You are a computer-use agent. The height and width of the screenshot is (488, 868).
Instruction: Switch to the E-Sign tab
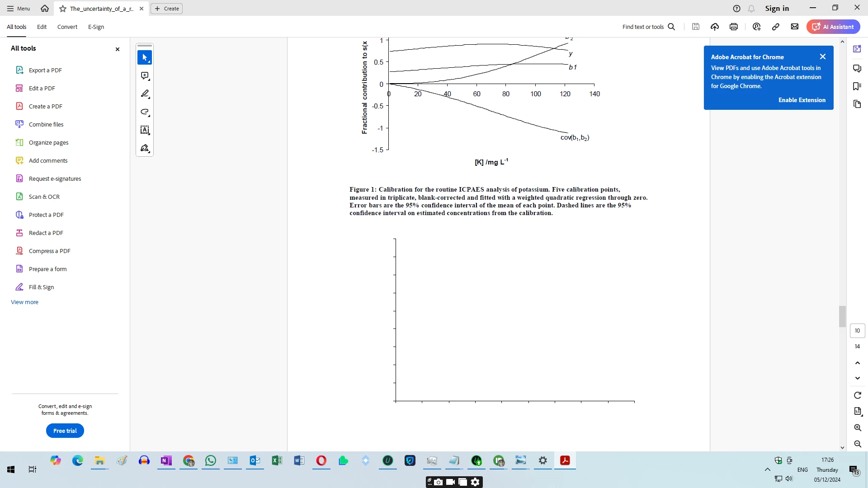click(96, 27)
